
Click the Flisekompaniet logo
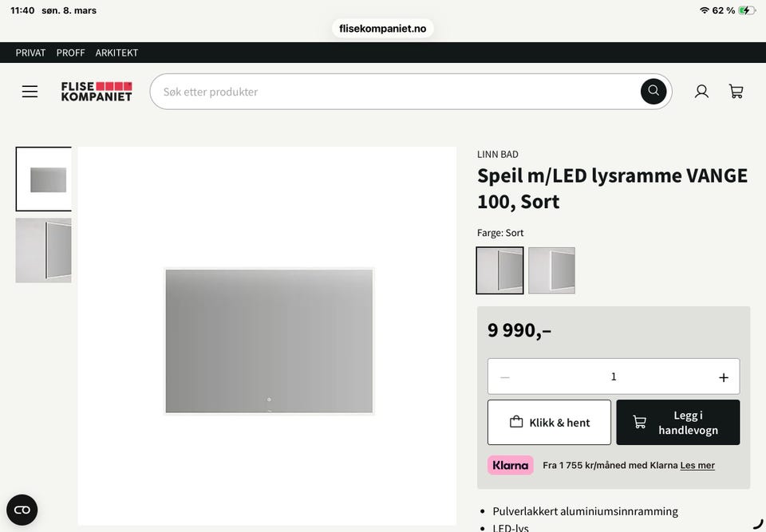point(97,92)
